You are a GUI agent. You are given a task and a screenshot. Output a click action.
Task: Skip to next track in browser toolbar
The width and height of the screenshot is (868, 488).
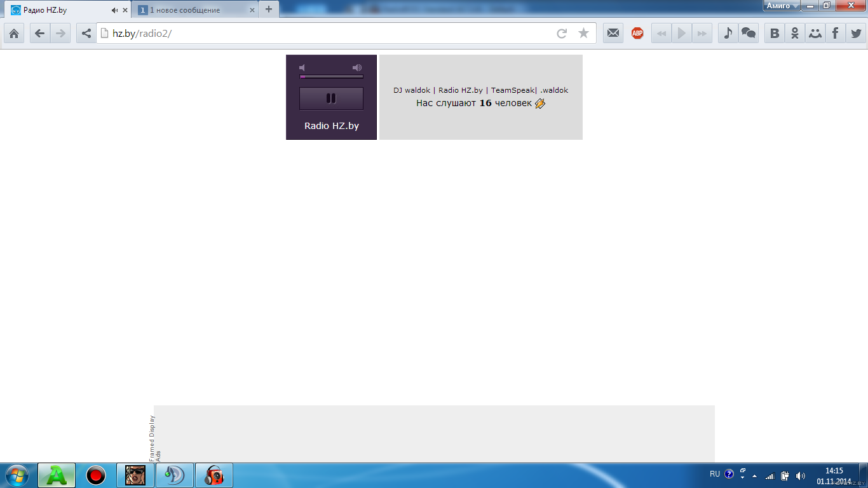coord(702,33)
